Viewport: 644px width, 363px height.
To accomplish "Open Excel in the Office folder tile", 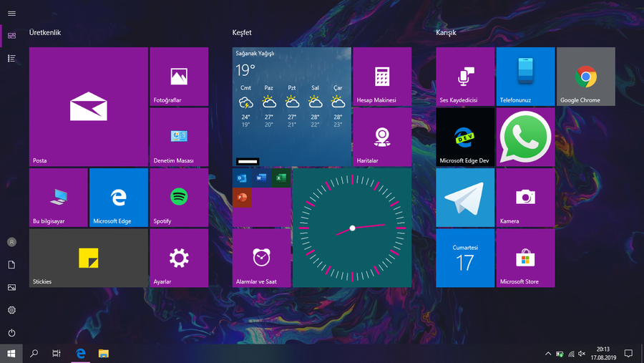I will click(281, 178).
